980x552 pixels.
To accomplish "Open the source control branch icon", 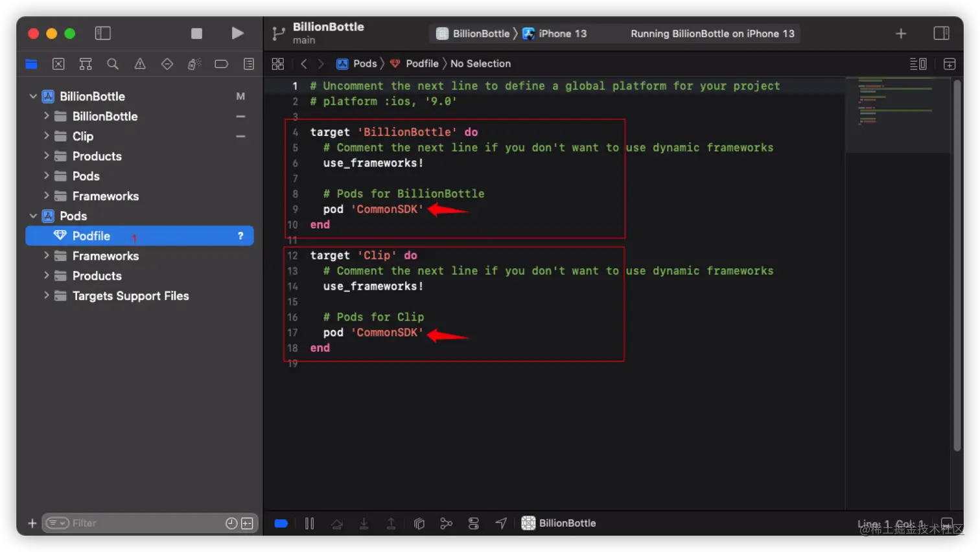I will click(279, 33).
